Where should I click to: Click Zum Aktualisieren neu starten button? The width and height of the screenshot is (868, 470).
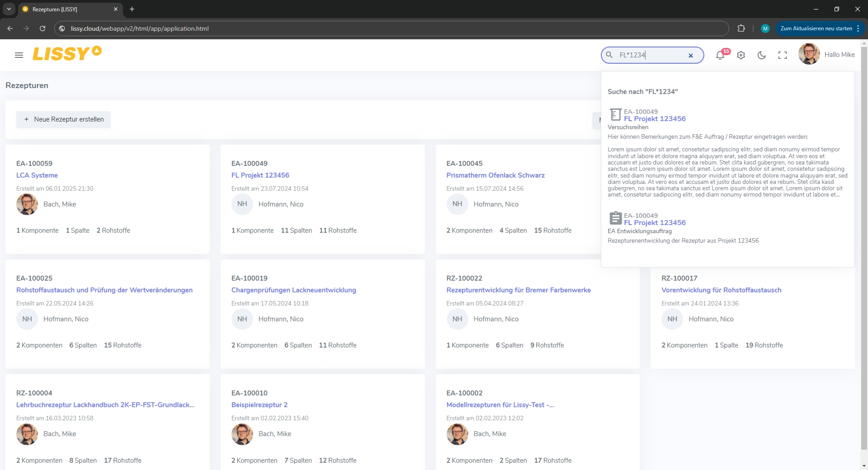click(816, 28)
